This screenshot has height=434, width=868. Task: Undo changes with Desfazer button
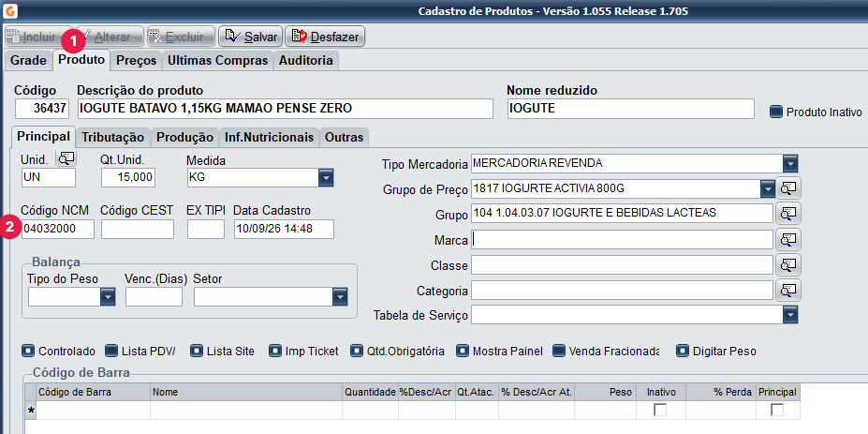click(325, 37)
